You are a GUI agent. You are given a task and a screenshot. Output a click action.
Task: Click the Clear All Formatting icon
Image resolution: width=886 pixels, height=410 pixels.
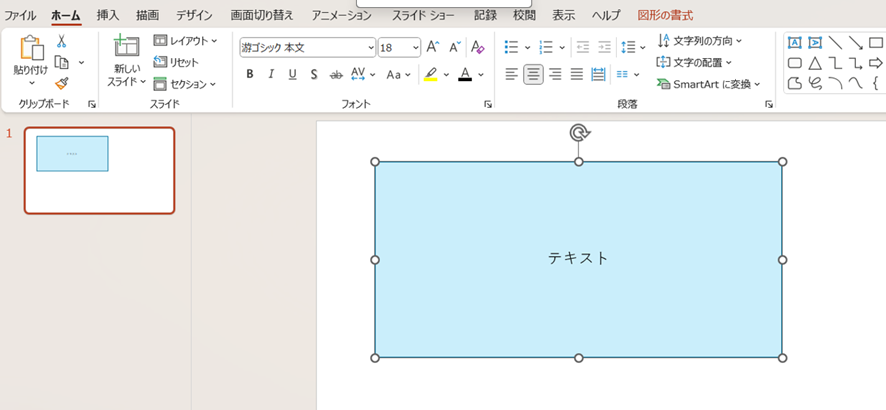[478, 47]
